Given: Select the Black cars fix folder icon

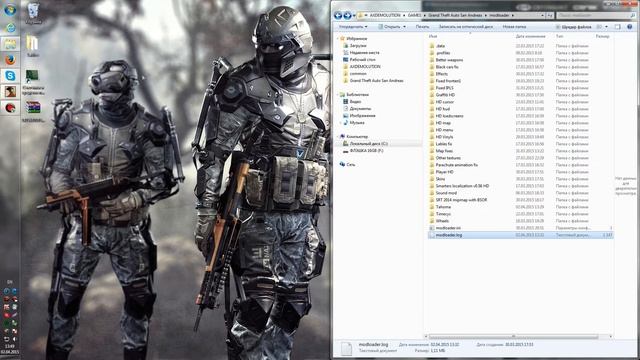Looking at the screenshot, I should pyautogui.click(x=432, y=67).
